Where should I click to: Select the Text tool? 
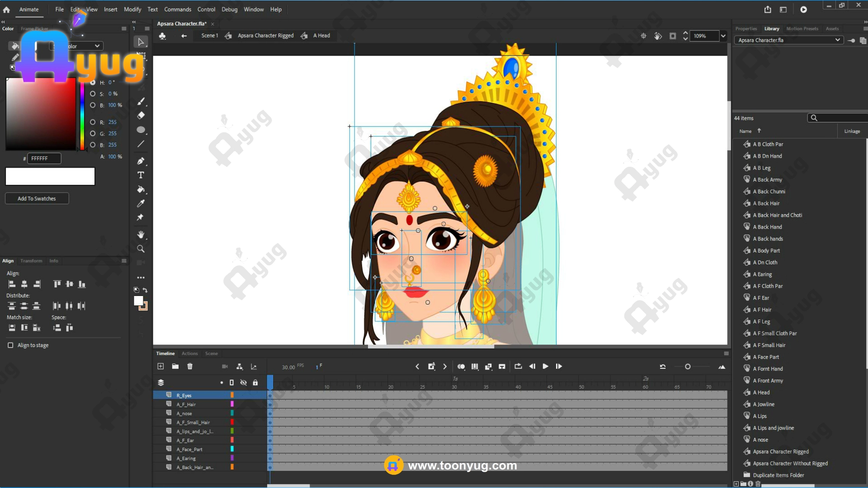pyautogui.click(x=141, y=175)
